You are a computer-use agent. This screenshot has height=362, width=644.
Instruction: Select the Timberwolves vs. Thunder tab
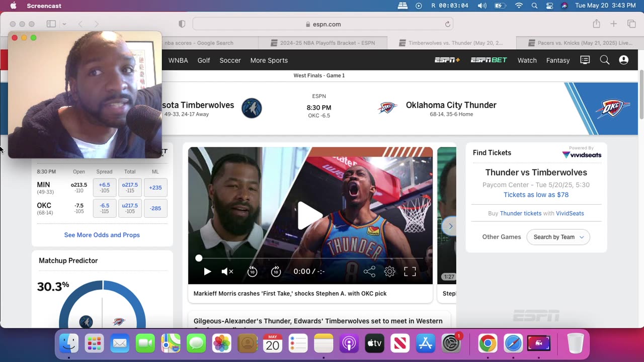tap(451, 43)
